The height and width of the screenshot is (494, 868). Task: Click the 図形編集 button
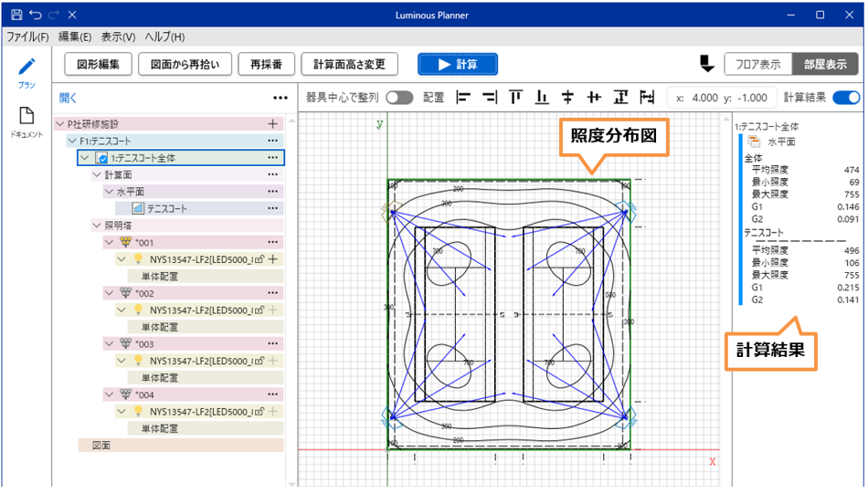pos(99,64)
